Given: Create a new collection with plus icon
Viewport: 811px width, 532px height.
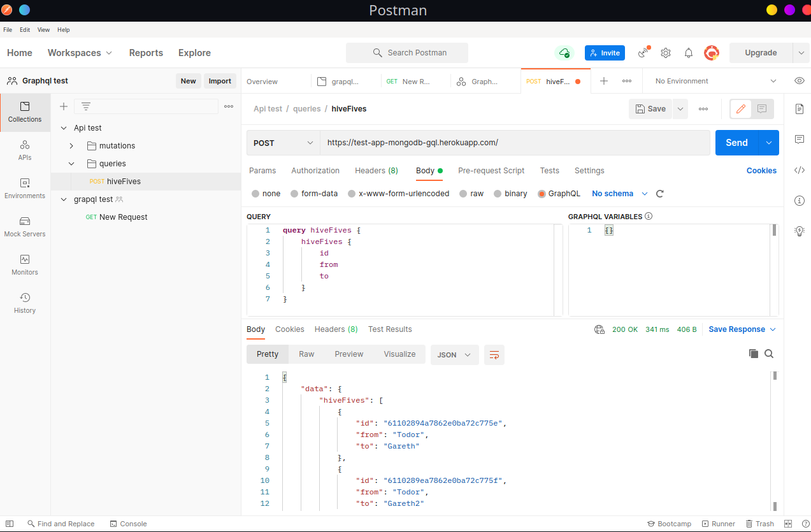Looking at the screenshot, I should point(64,106).
